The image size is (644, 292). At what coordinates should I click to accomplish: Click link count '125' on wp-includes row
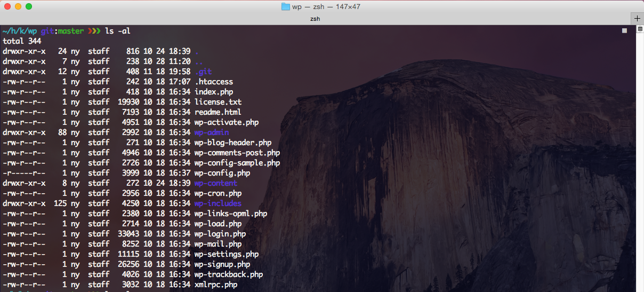pyautogui.click(x=60, y=203)
